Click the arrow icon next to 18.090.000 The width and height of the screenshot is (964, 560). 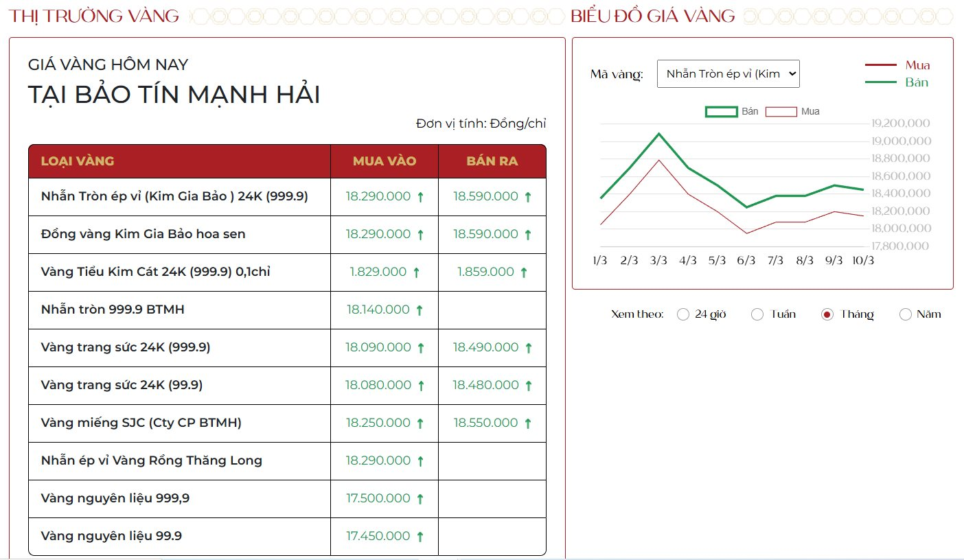(421, 347)
